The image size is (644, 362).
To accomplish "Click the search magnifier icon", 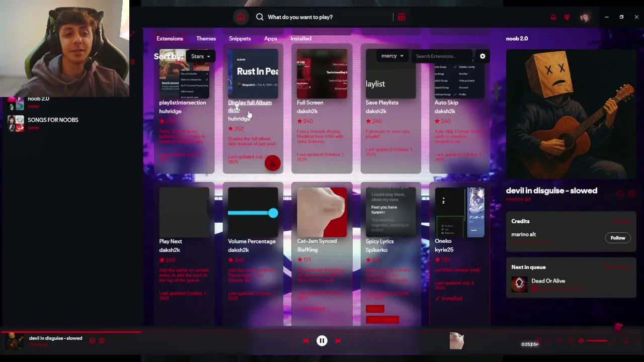I will (x=260, y=17).
